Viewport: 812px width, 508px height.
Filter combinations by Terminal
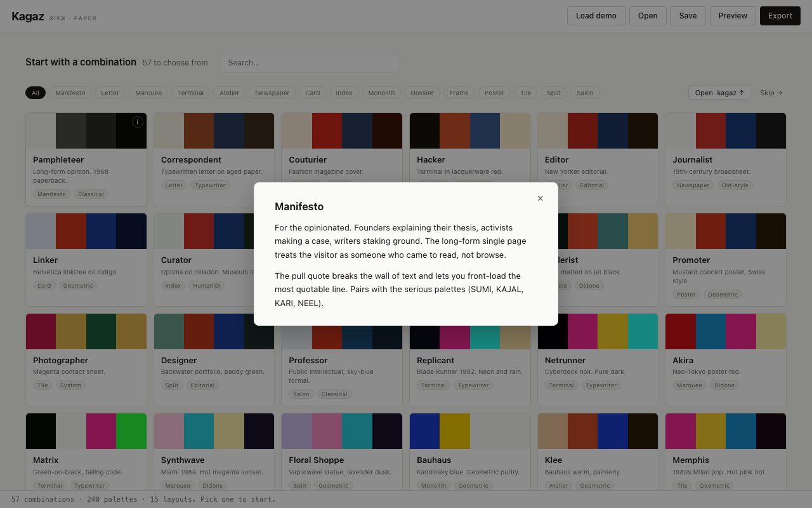point(190,93)
